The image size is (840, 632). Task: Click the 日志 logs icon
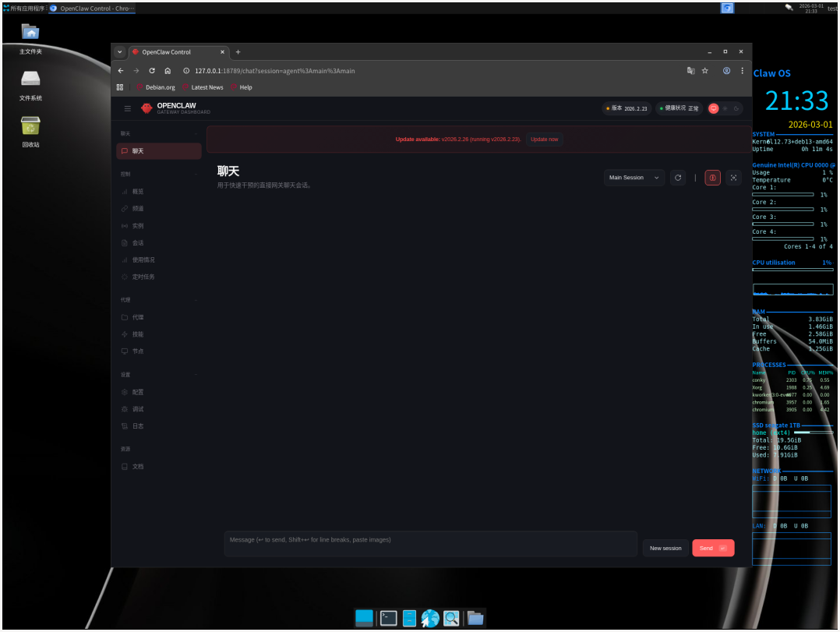coord(125,426)
